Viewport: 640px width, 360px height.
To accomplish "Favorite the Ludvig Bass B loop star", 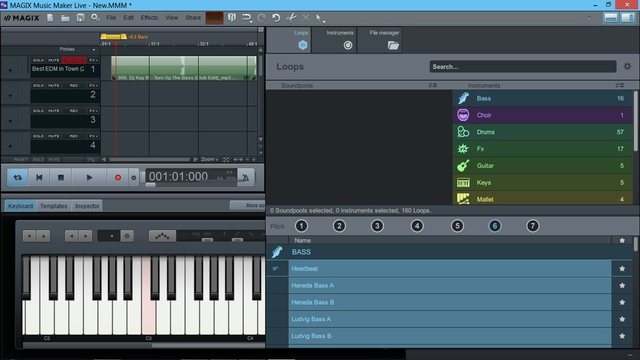I will point(622,336).
